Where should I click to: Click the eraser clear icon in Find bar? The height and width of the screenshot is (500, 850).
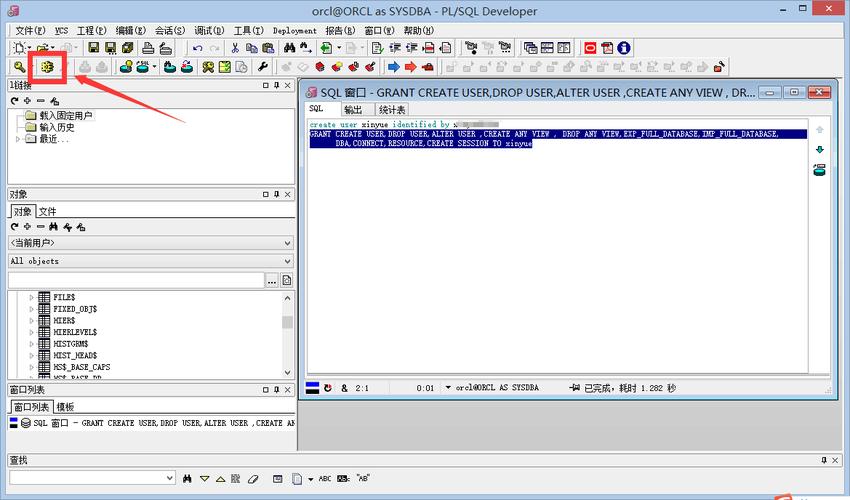(253, 479)
